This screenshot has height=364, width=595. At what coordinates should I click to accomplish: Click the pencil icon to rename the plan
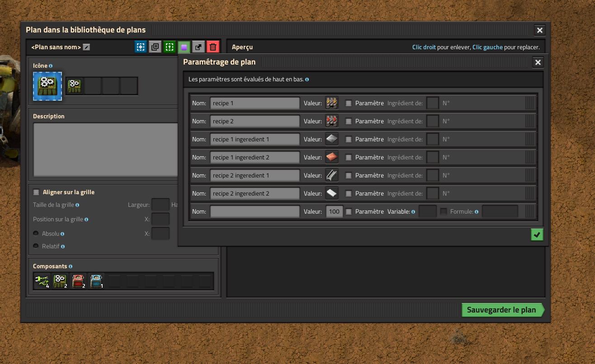click(x=86, y=47)
